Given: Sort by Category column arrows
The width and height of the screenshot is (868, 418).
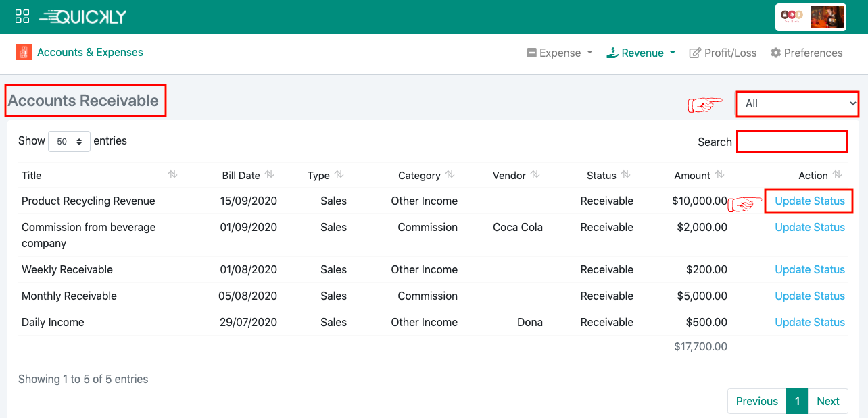Looking at the screenshot, I should [x=450, y=174].
